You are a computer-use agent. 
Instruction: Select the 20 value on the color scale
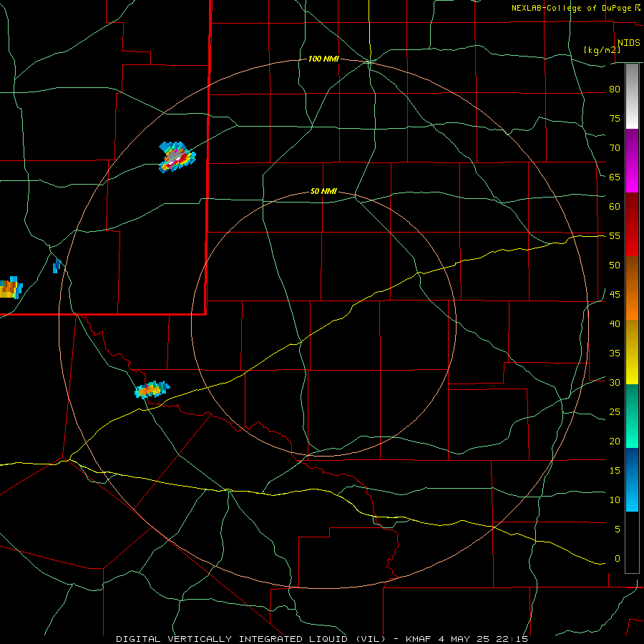(615, 441)
